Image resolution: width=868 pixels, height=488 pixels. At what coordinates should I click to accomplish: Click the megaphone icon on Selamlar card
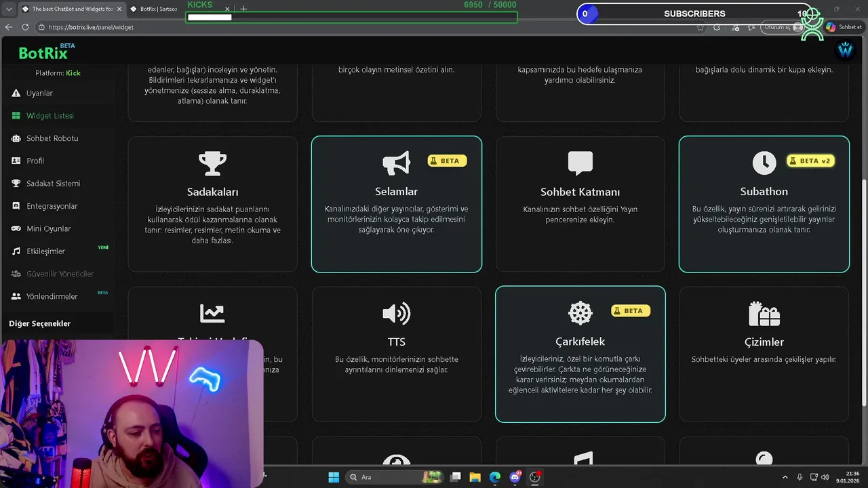click(x=397, y=163)
